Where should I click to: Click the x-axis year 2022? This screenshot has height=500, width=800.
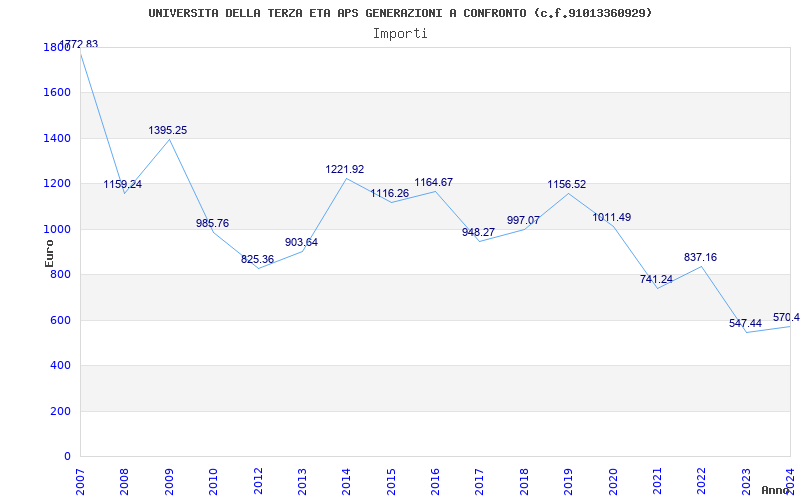coord(702,482)
